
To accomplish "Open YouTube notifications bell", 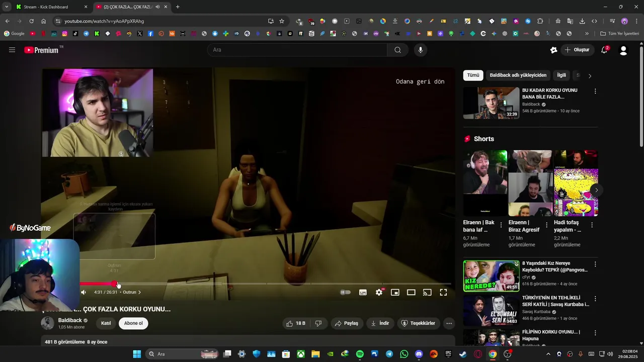I will click(604, 50).
